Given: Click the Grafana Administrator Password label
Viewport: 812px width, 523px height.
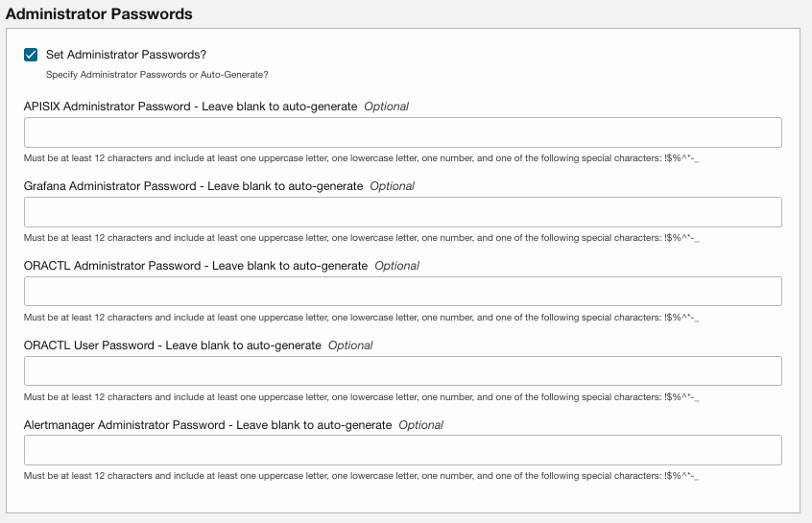Looking at the screenshot, I should coord(193,186).
